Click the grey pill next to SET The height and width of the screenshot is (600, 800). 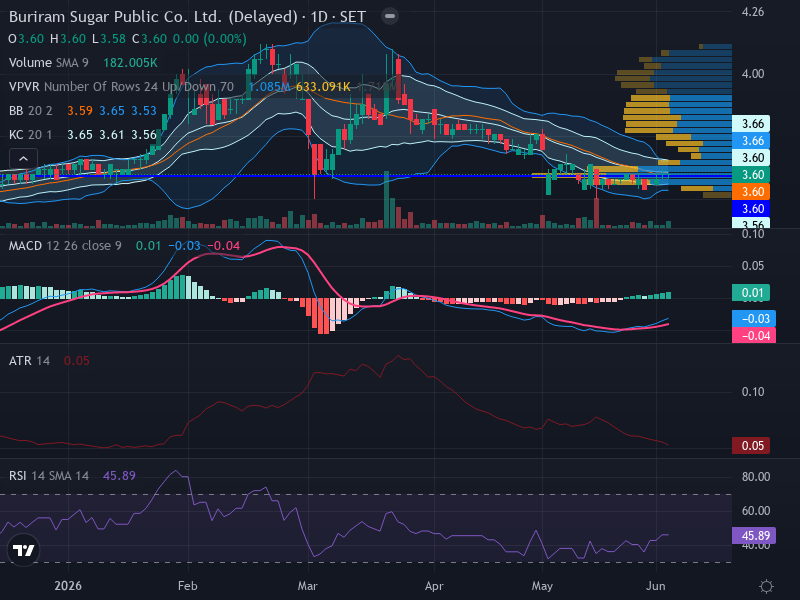(x=390, y=16)
